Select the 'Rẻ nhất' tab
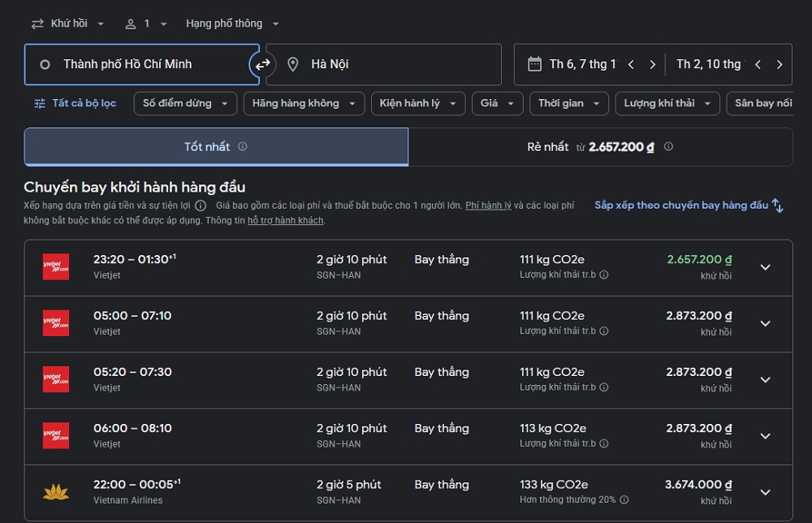This screenshot has width=812, height=523. (600, 147)
